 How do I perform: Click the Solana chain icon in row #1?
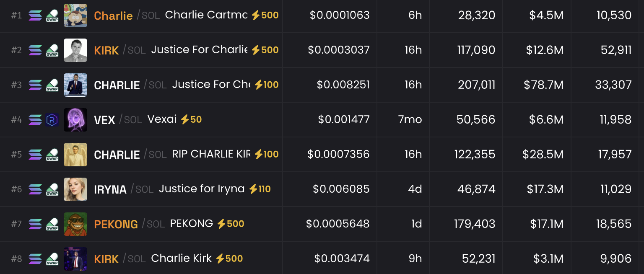[x=35, y=16]
